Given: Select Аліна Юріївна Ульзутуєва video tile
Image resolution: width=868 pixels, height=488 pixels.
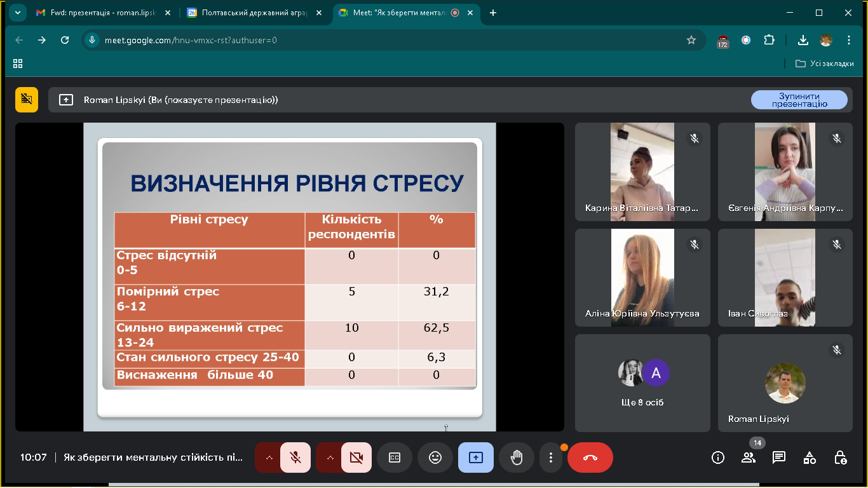Looking at the screenshot, I should coord(642,278).
